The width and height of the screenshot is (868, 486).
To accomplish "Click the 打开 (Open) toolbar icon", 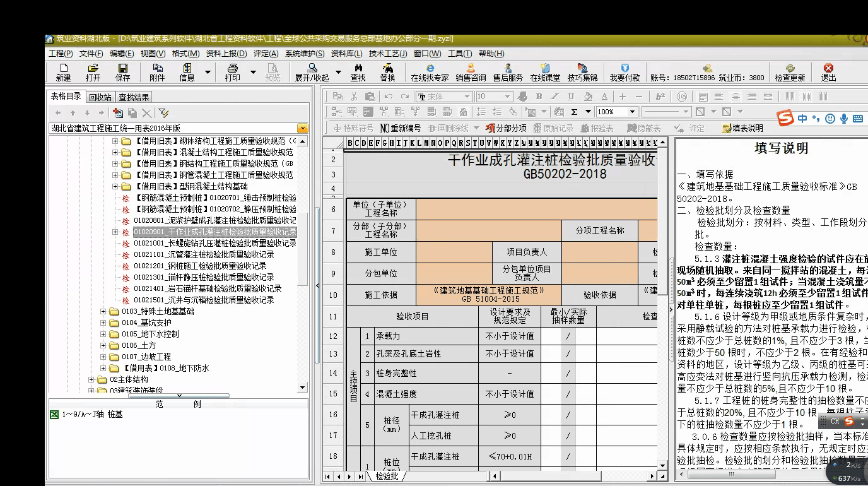I will [93, 72].
